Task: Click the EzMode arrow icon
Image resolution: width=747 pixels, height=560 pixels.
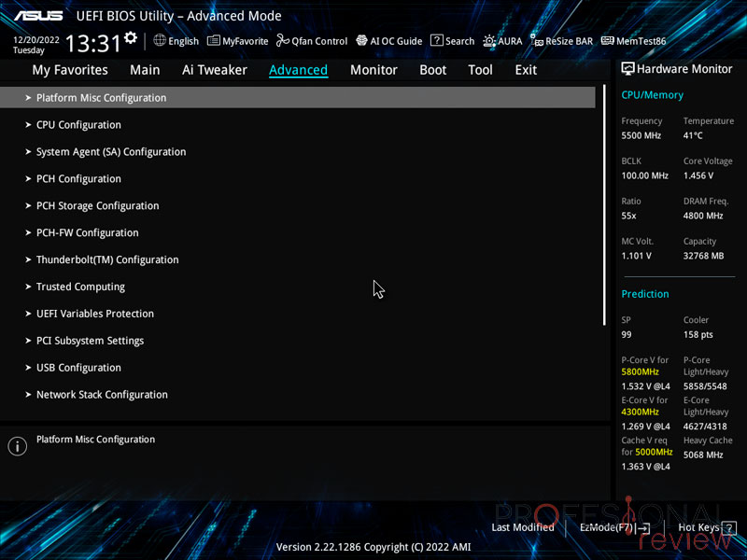Action: coord(643,527)
